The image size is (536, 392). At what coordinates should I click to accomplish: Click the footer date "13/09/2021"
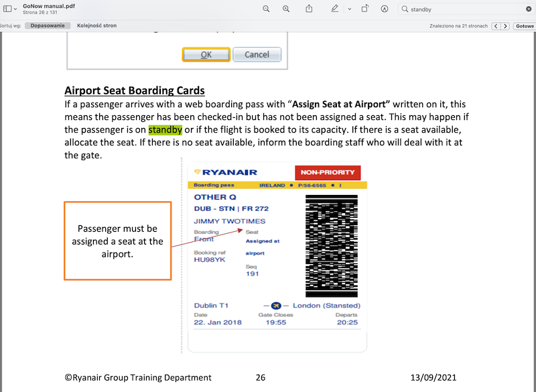pos(433,378)
